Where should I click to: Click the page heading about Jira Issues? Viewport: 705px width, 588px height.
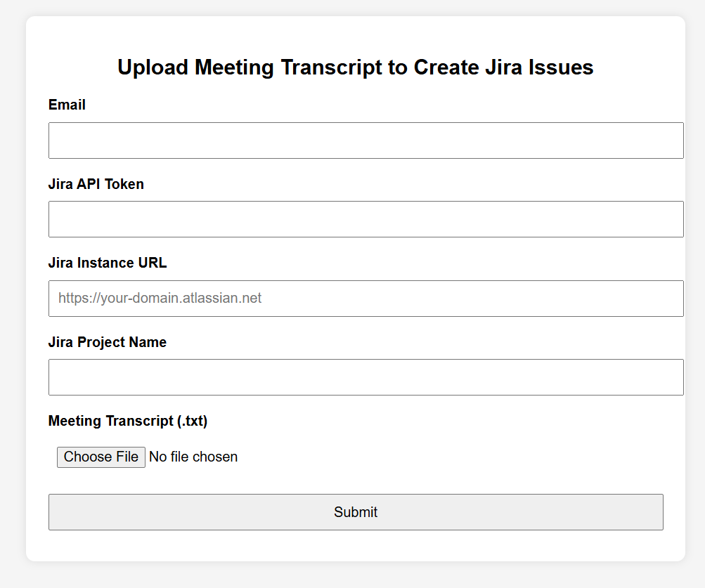pyautogui.click(x=356, y=67)
